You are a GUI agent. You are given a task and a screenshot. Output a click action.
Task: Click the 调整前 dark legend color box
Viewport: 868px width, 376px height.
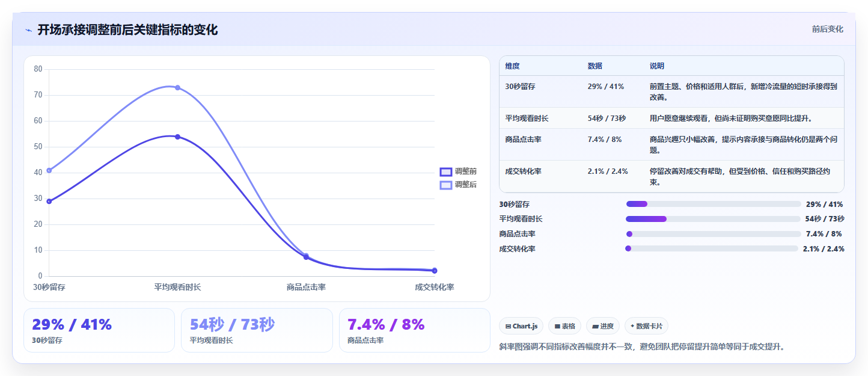click(446, 172)
